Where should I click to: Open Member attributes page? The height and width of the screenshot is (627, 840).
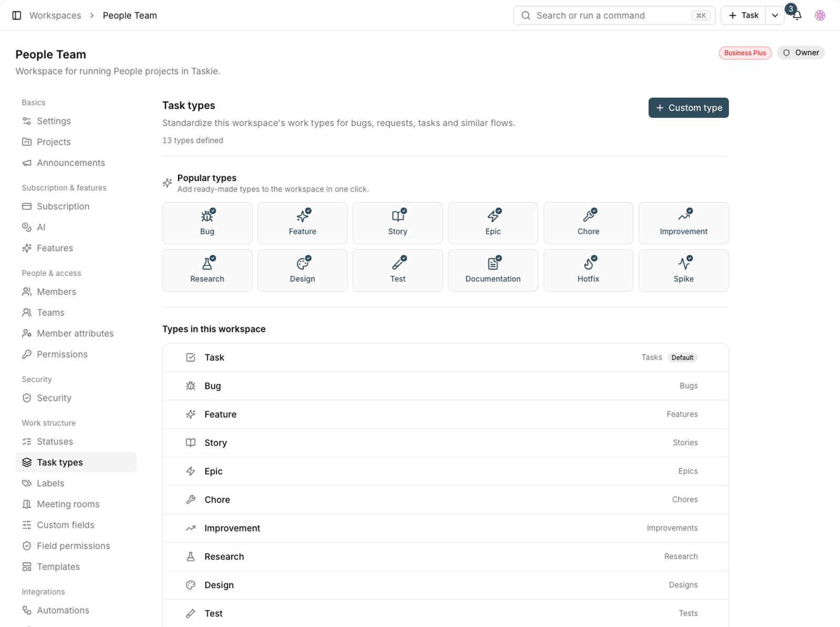tap(76, 333)
